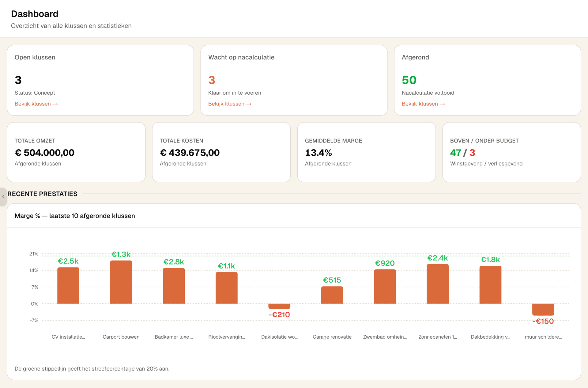Click the 'Carport bouwen' axis label
This screenshot has height=388, width=588.
[121, 337]
